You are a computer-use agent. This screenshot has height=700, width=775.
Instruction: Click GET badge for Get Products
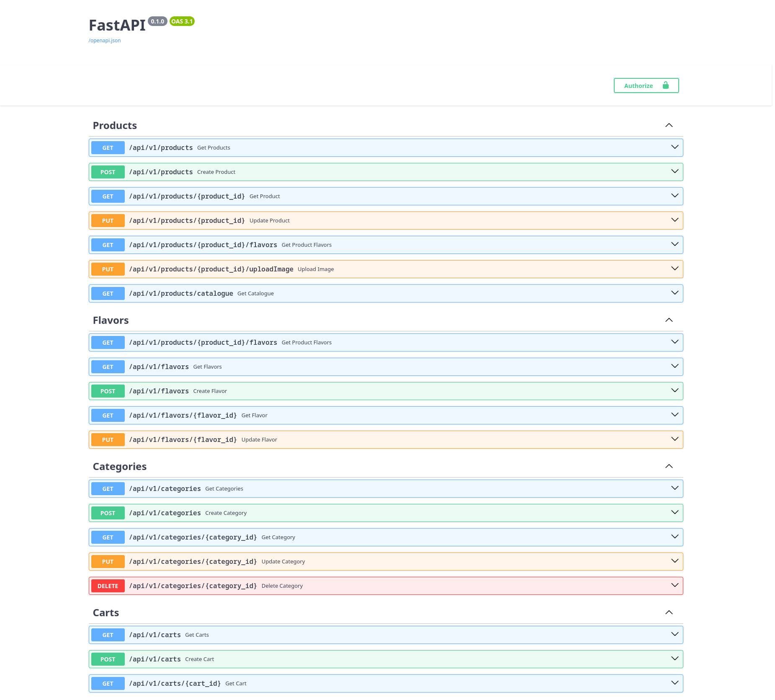coord(108,148)
